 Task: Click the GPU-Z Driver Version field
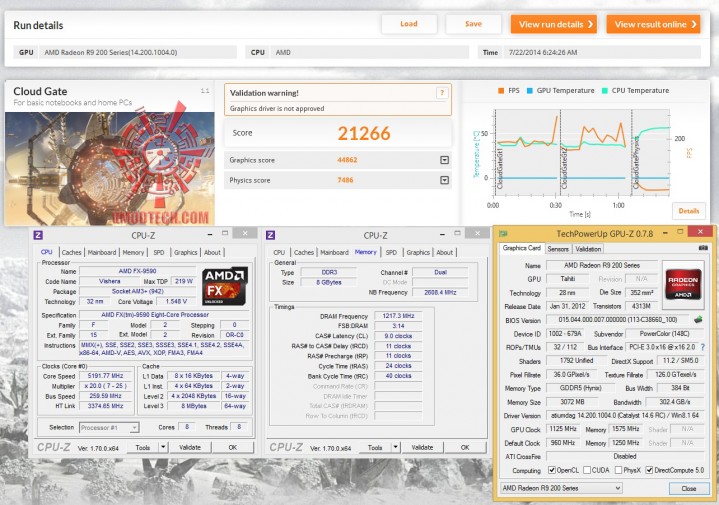pyautogui.click(x=625, y=416)
